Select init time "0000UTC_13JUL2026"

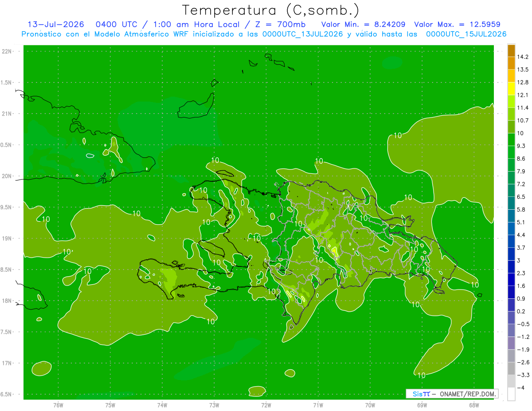pos(303,34)
